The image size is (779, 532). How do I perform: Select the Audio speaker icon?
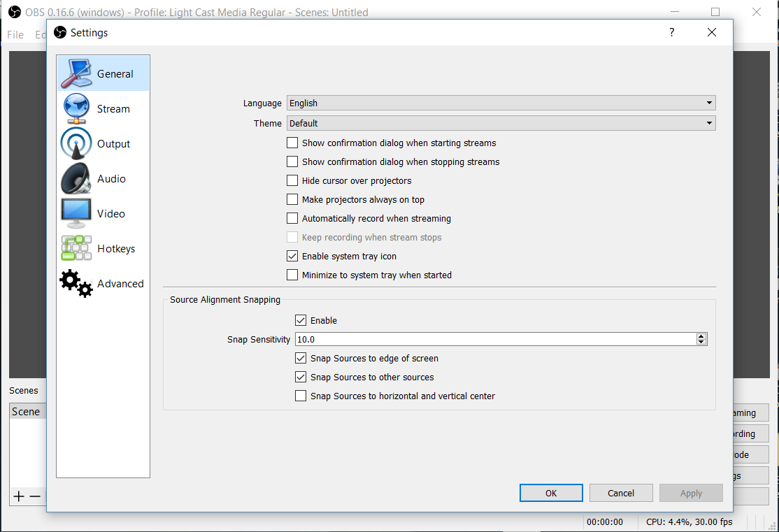point(76,178)
